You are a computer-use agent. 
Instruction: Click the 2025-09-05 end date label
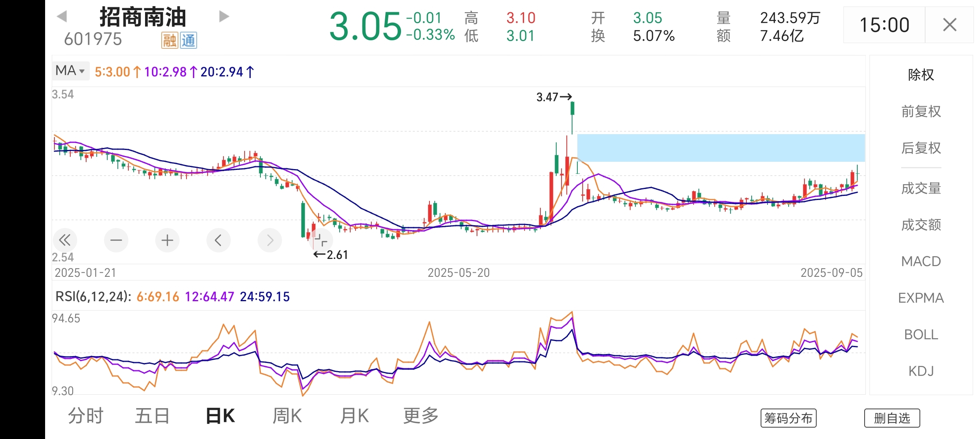832,273
